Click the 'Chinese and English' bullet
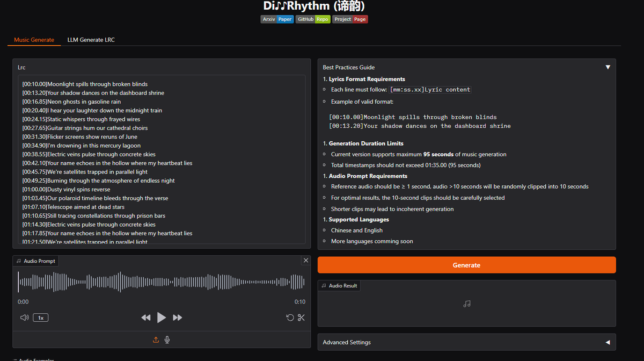This screenshot has height=361, width=644. (357, 230)
